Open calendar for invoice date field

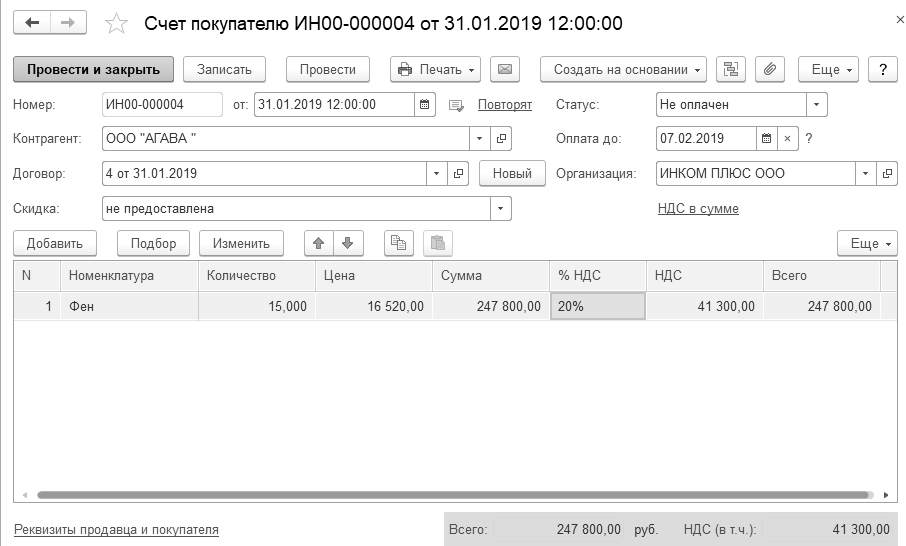click(x=425, y=105)
